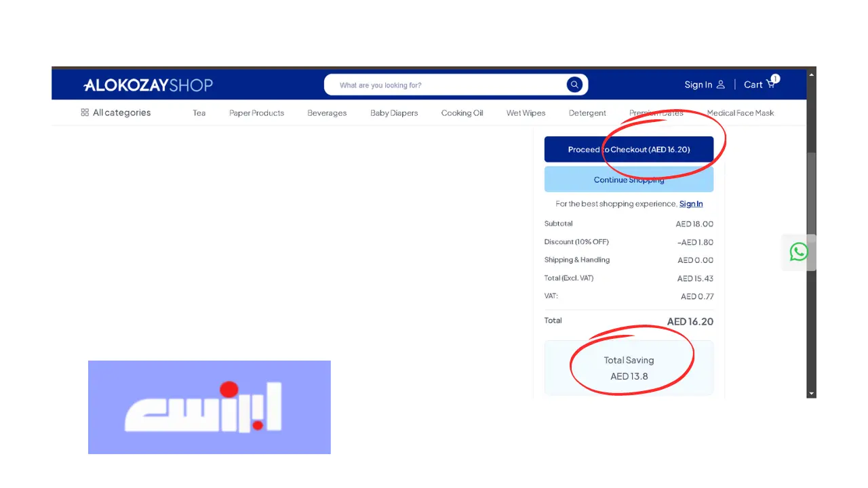Open the shopping cart icon
The image size is (868, 488).
(770, 85)
